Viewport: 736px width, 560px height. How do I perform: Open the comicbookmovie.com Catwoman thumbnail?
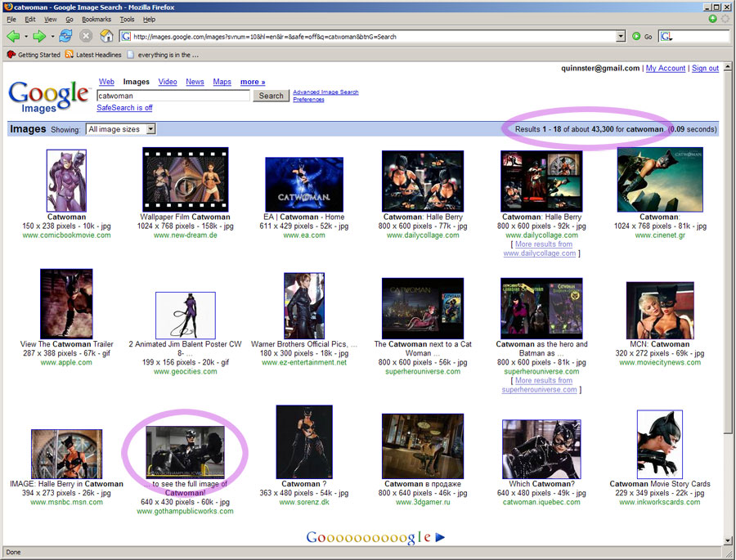click(x=67, y=181)
